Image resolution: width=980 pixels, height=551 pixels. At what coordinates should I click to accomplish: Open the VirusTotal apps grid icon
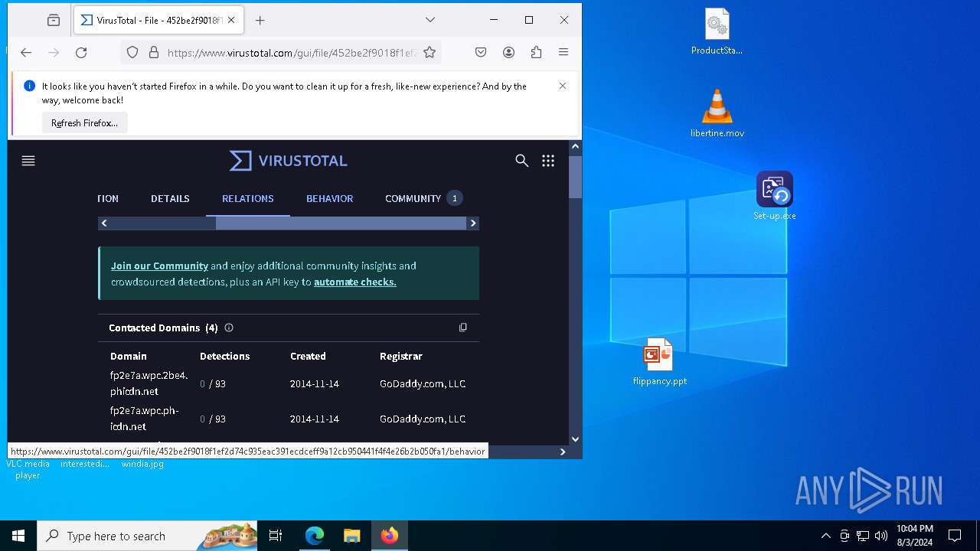pyautogui.click(x=548, y=161)
